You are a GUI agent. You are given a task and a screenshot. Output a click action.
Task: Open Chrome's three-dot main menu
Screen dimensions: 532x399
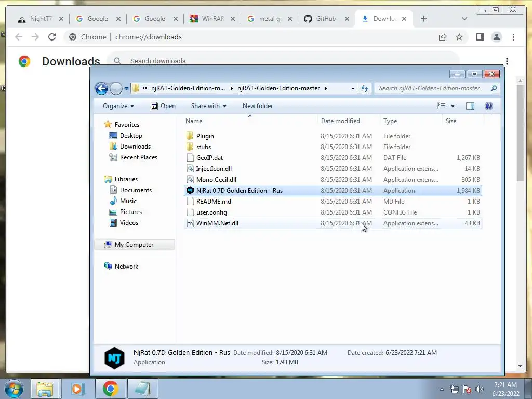513,37
